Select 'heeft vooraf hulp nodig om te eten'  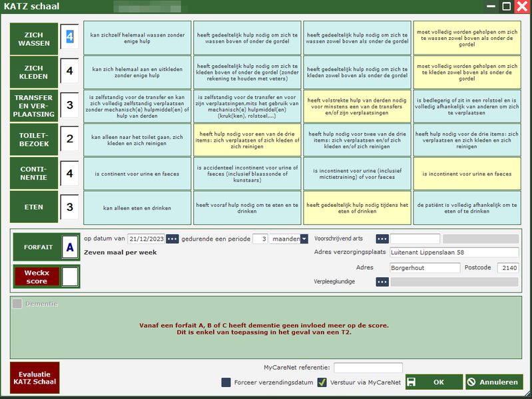point(247,207)
